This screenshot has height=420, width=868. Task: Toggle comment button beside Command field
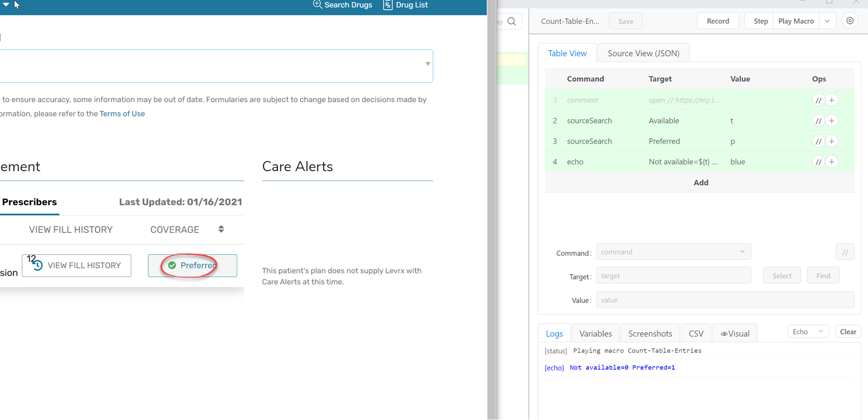click(x=844, y=252)
